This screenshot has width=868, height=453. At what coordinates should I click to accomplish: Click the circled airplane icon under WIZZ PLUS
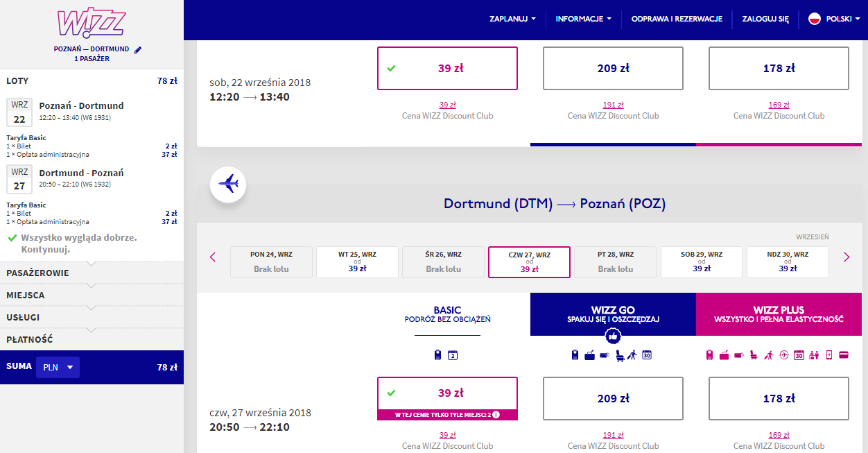tap(784, 355)
